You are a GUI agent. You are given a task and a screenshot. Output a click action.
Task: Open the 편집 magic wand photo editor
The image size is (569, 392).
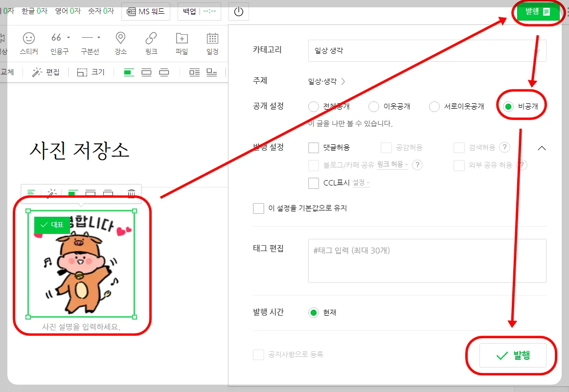point(46,72)
